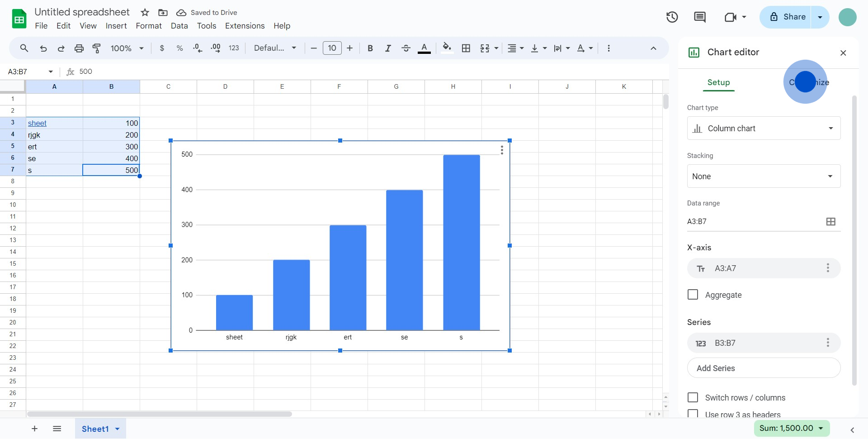Open the Stacking None dropdown
Viewport: 868px width, 439px height.
[764, 176]
